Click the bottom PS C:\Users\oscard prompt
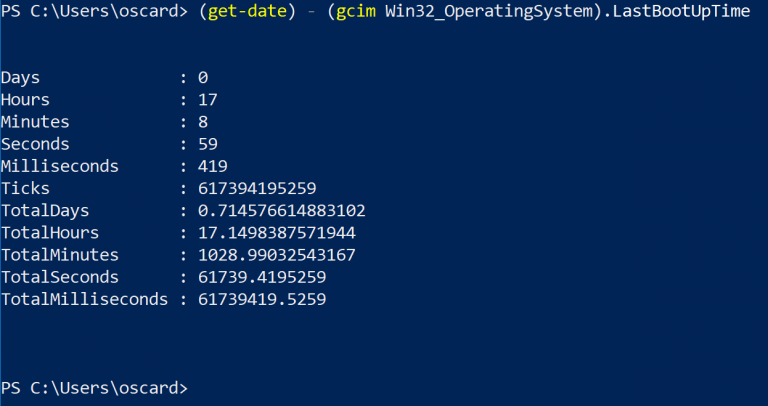 tap(94, 388)
